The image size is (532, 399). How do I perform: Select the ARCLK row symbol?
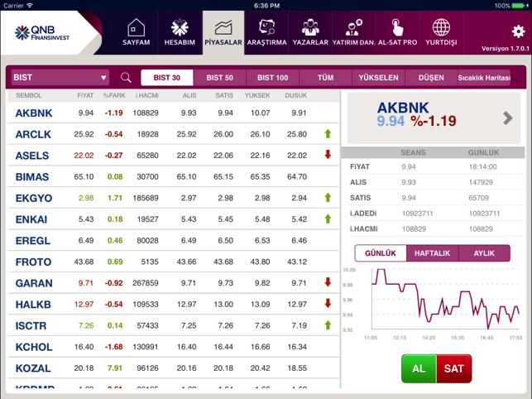(33, 134)
